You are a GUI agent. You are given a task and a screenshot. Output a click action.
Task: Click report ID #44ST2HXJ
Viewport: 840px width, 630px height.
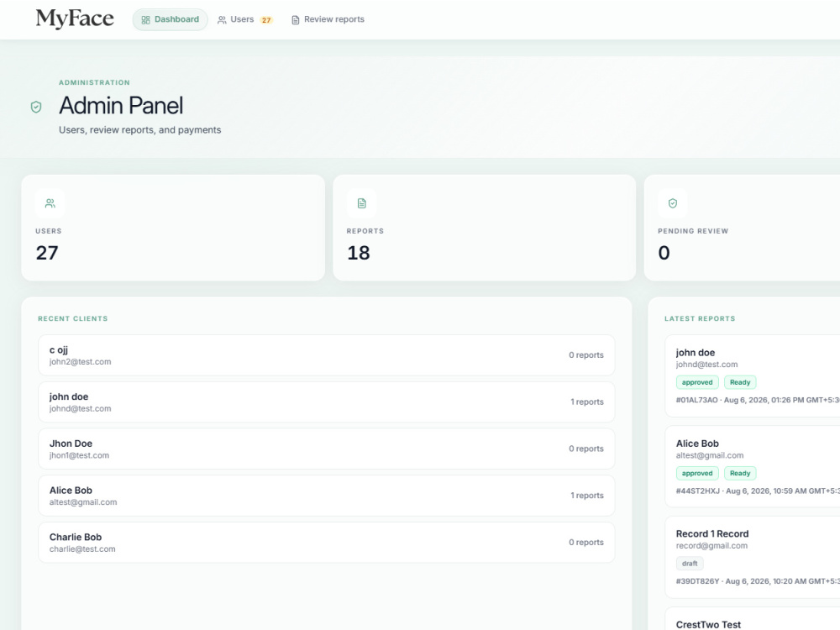click(697, 491)
